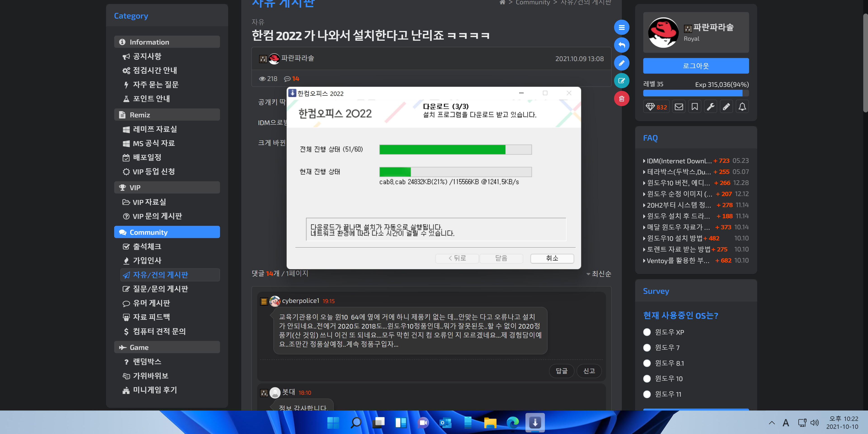The width and height of the screenshot is (868, 434).
Task: Open Outlook from the taskbar
Action: coord(445,422)
